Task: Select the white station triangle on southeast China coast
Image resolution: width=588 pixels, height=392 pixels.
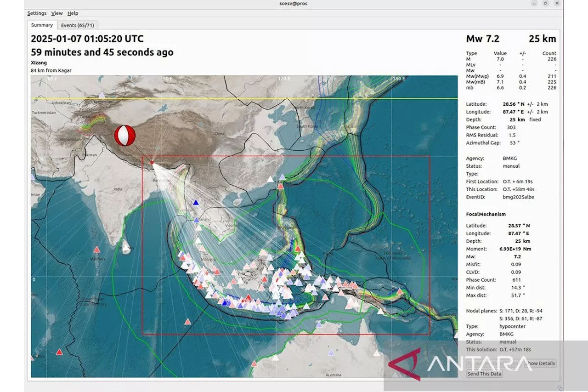Action: (x=270, y=179)
